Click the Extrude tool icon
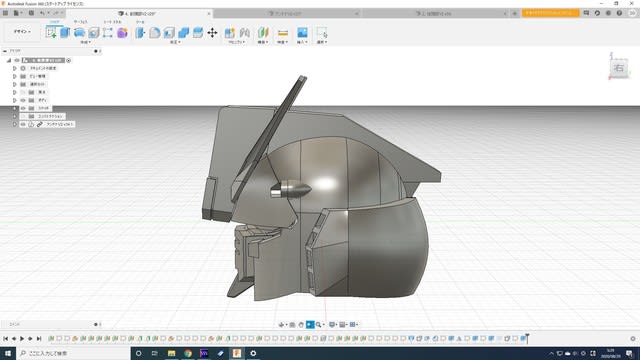 [x=65, y=33]
